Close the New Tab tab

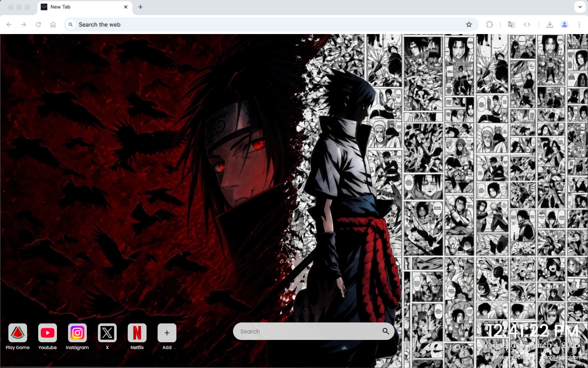point(126,7)
